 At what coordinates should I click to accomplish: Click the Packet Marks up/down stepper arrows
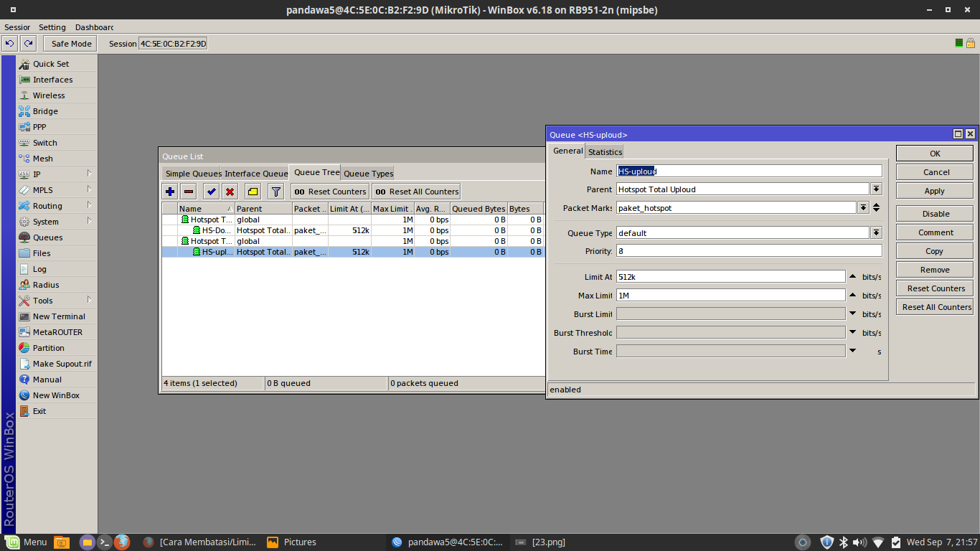pos(877,208)
